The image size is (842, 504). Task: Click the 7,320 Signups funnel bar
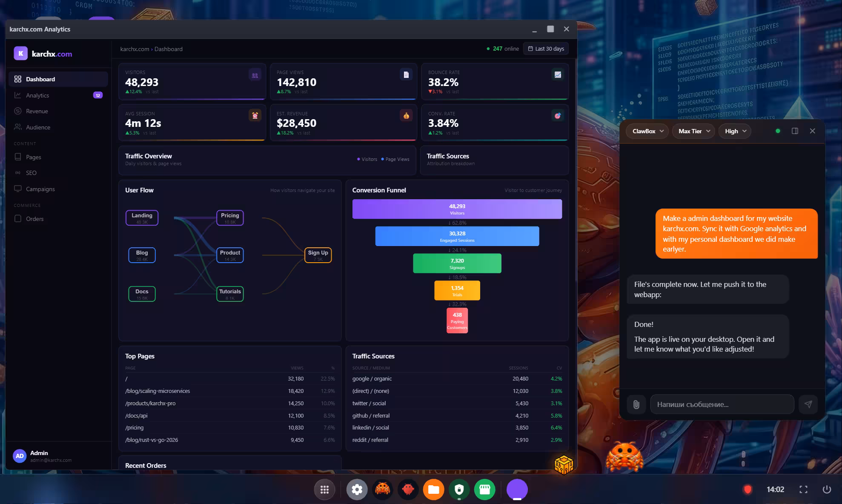coord(457,263)
